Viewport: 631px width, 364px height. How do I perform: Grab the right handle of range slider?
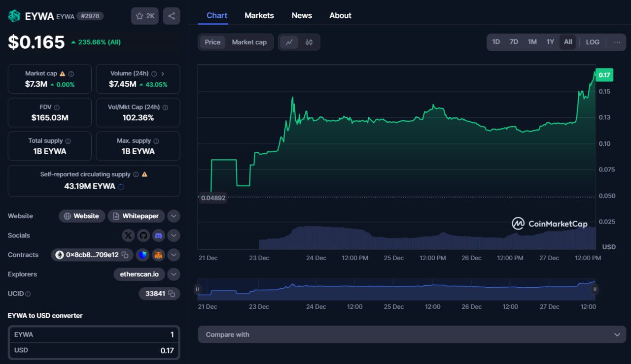click(x=595, y=290)
